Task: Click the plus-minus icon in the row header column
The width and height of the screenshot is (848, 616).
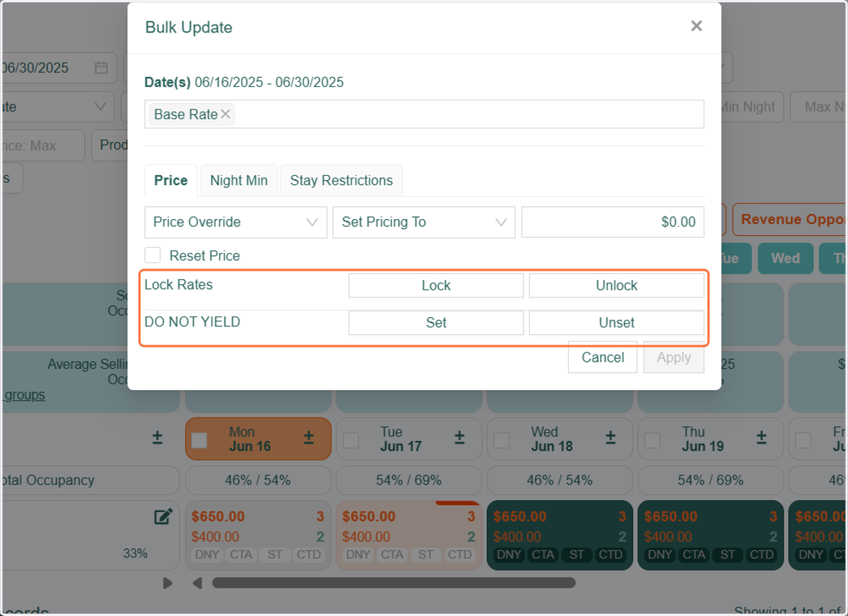Action: (x=158, y=438)
